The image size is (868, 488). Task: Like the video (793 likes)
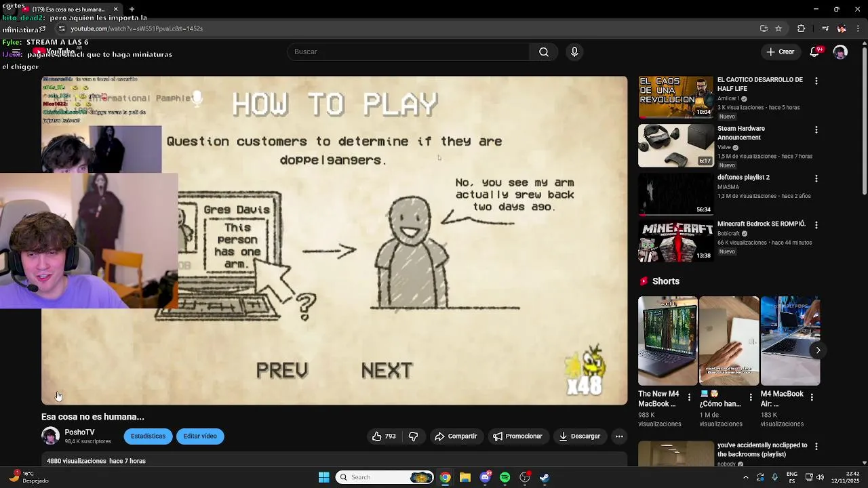pyautogui.click(x=383, y=436)
